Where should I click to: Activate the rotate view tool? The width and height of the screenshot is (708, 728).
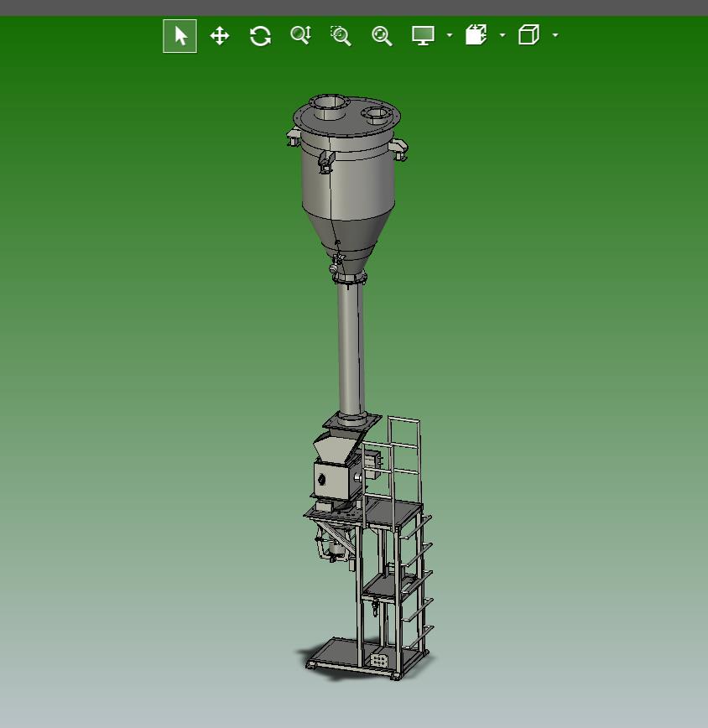click(x=260, y=36)
